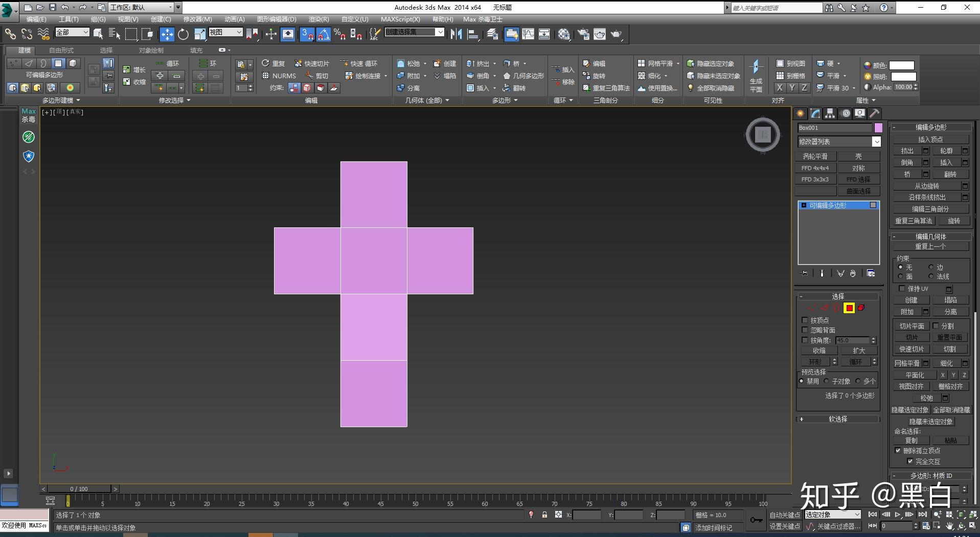Select the 剪切 scissors tool in ribbon
Screen dimensions: 980x537
point(308,76)
